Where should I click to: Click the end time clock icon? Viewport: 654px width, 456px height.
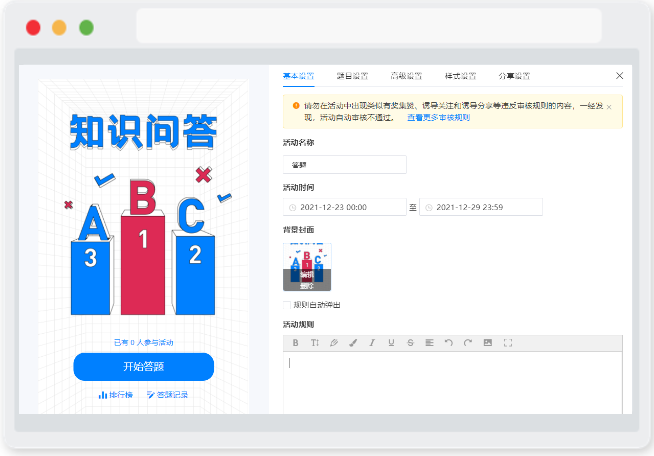(x=428, y=207)
